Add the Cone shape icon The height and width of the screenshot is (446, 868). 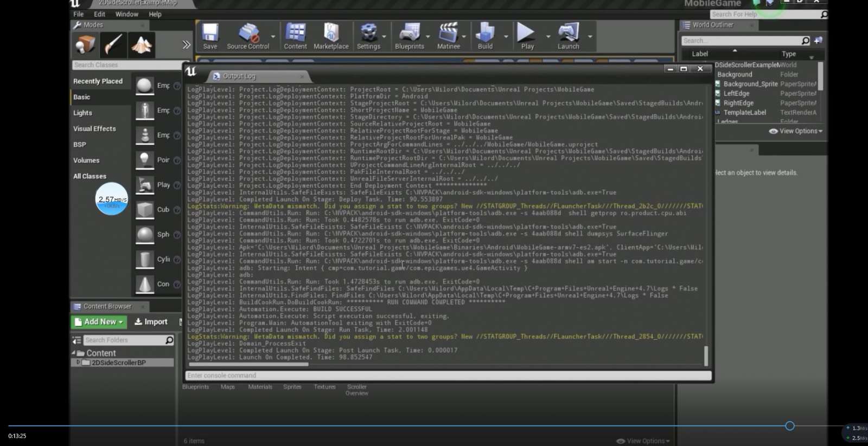coord(145,285)
